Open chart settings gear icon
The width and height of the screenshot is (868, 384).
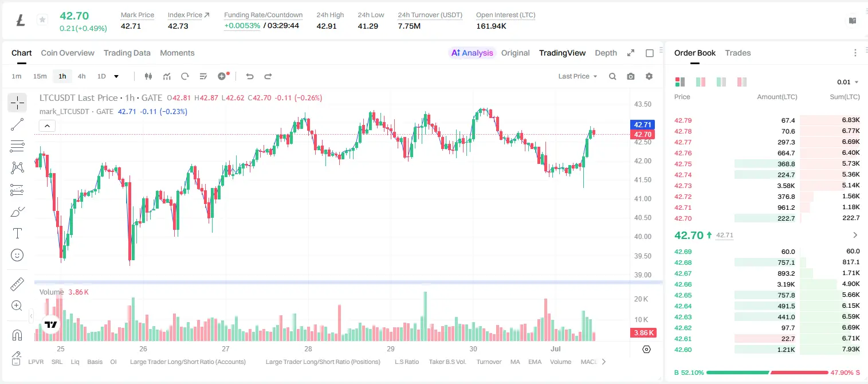[649, 76]
